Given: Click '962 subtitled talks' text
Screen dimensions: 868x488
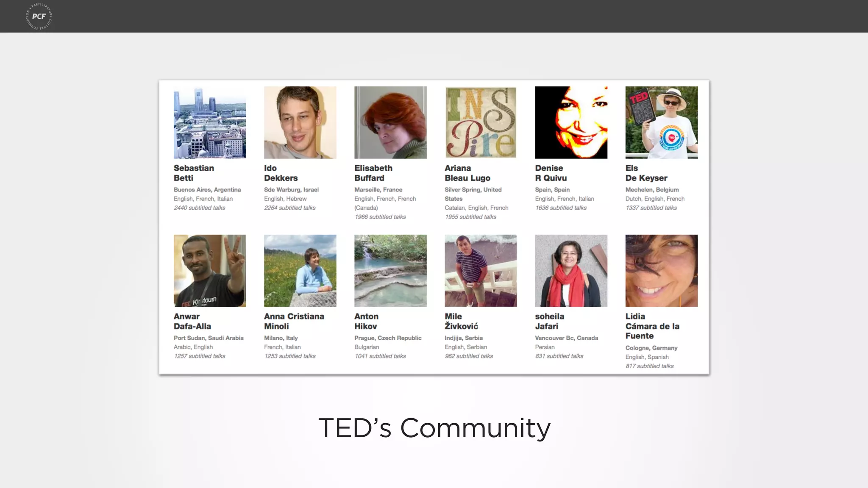Looking at the screenshot, I should tap(469, 356).
